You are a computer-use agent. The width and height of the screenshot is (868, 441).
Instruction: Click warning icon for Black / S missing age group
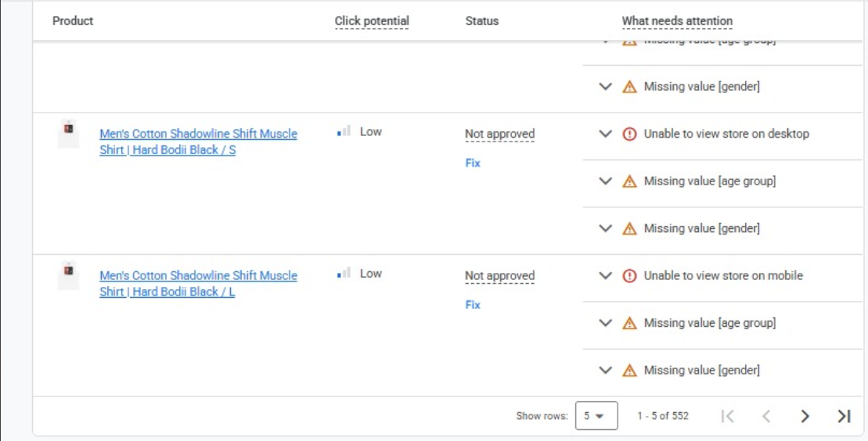coord(629,181)
